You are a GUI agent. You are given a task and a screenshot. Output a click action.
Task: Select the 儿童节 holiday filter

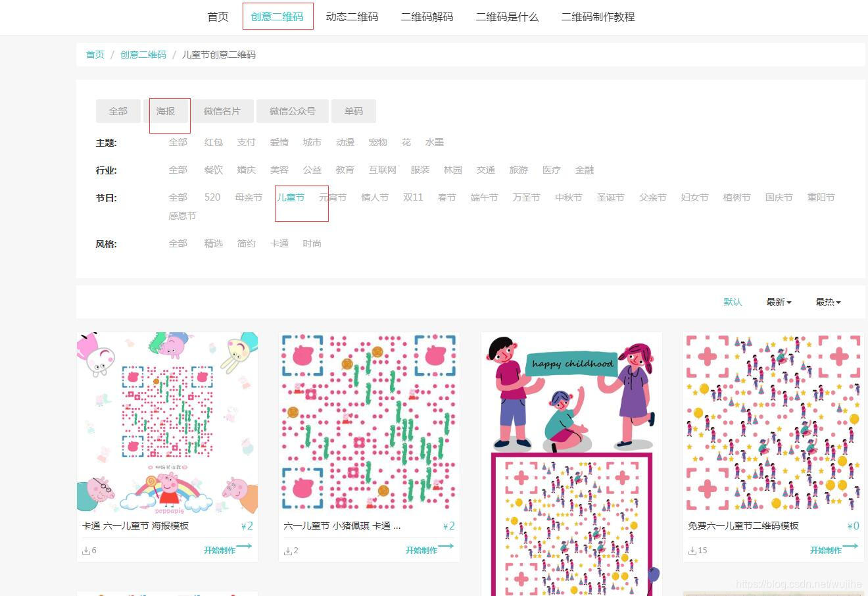tap(291, 197)
